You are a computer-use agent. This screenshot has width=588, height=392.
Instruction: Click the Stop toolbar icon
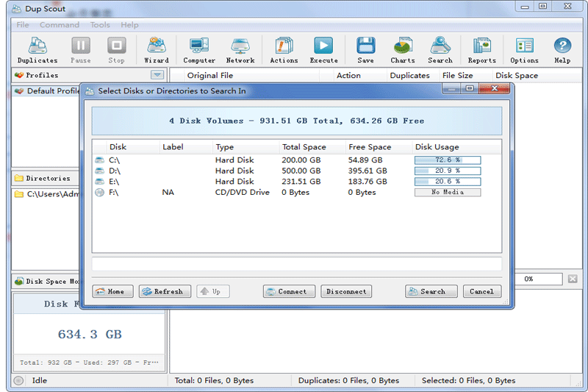click(117, 50)
